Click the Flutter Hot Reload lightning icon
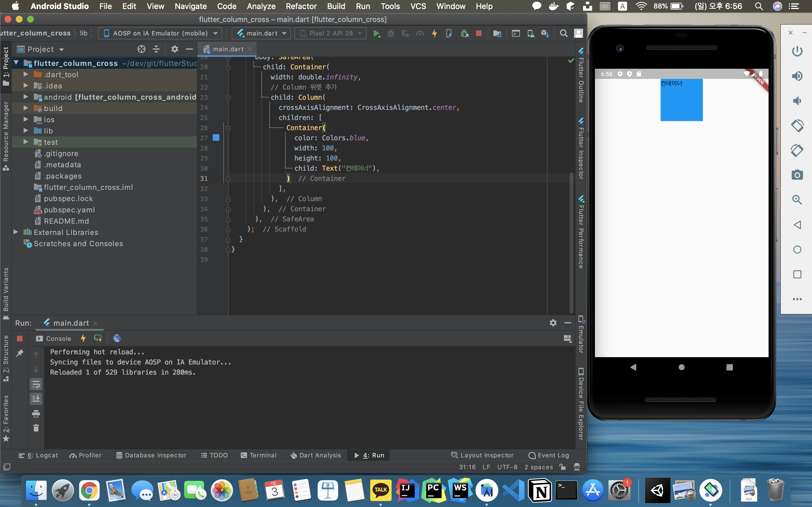The image size is (812, 507). tap(434, 33)
